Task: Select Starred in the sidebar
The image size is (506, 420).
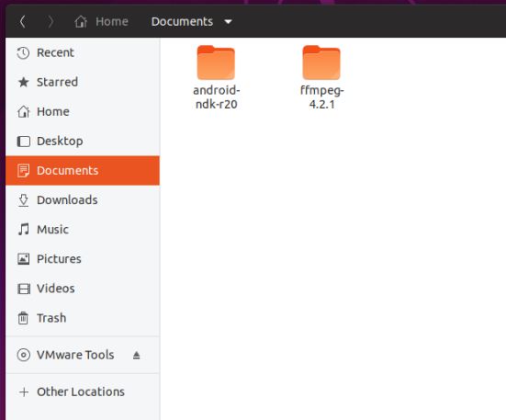Action: click(83, 82)
